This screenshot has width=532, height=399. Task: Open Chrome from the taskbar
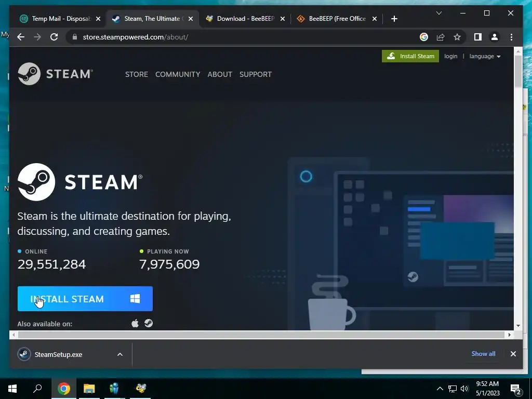63,389
